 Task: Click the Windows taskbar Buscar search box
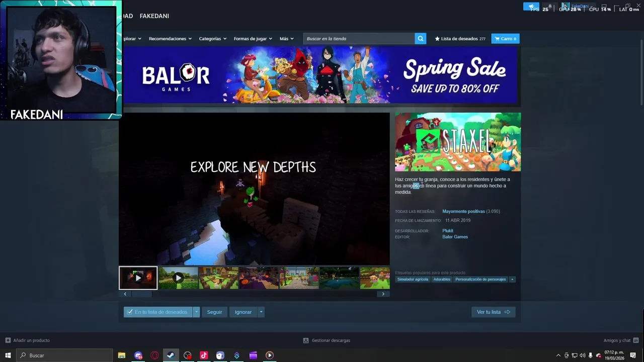[64, 355]
